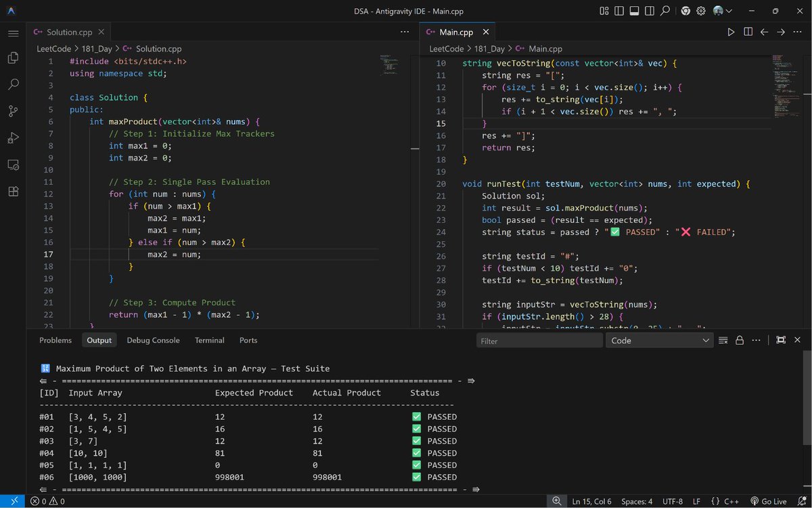Run the Main.cpp code with play button
The image size is (812, 508).
pos(731,32)
